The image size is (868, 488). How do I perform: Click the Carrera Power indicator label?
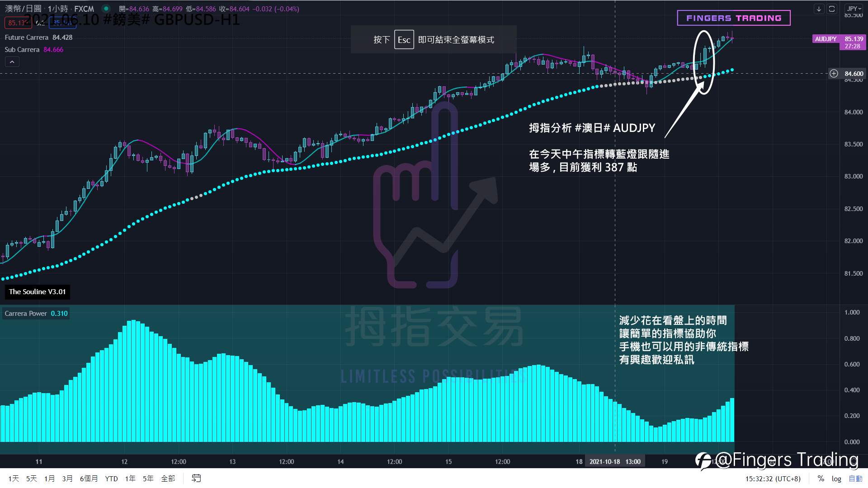(26, 313)
